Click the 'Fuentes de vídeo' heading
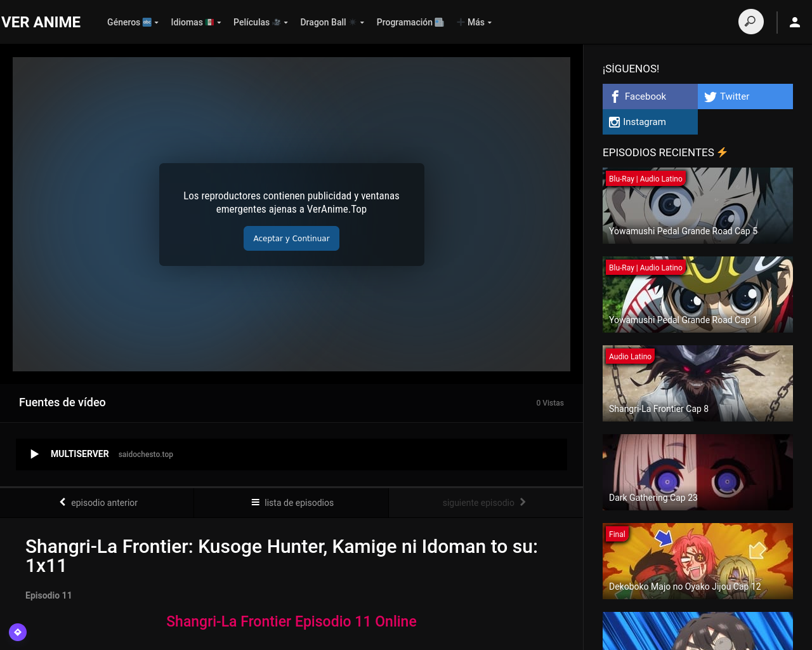Screen dimensions: 812x650 [62, 402]
